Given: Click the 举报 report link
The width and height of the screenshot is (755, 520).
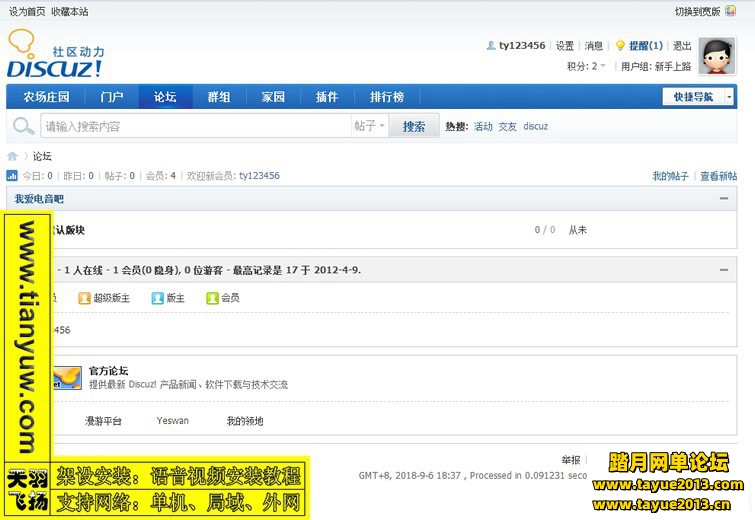Looking at the screenshot, I should point(571,460).
